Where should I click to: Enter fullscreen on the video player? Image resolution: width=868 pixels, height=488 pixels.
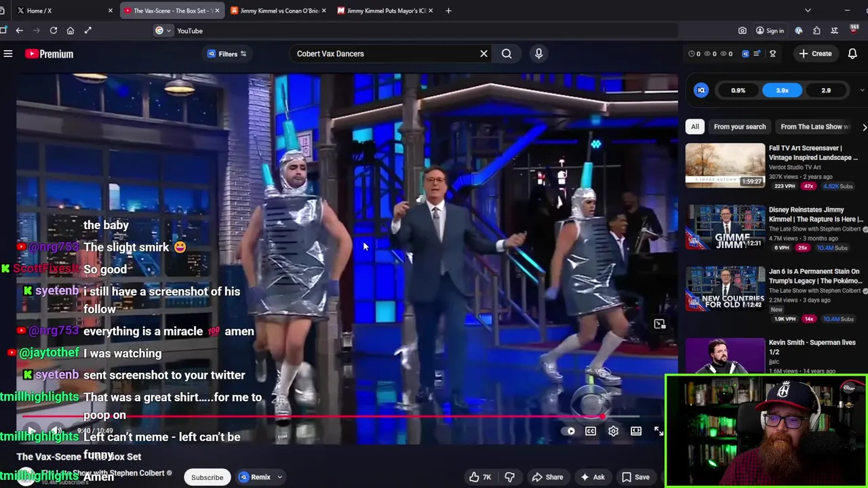pos(658,431)
